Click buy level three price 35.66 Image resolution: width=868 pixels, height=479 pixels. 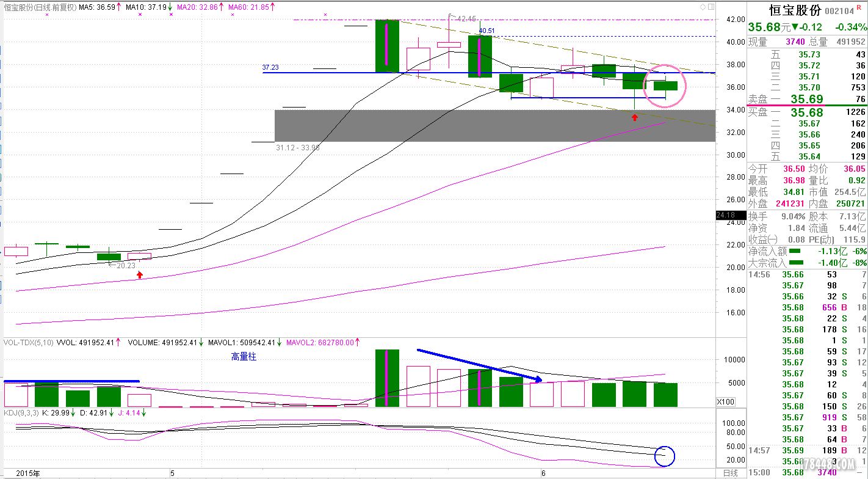810,135
